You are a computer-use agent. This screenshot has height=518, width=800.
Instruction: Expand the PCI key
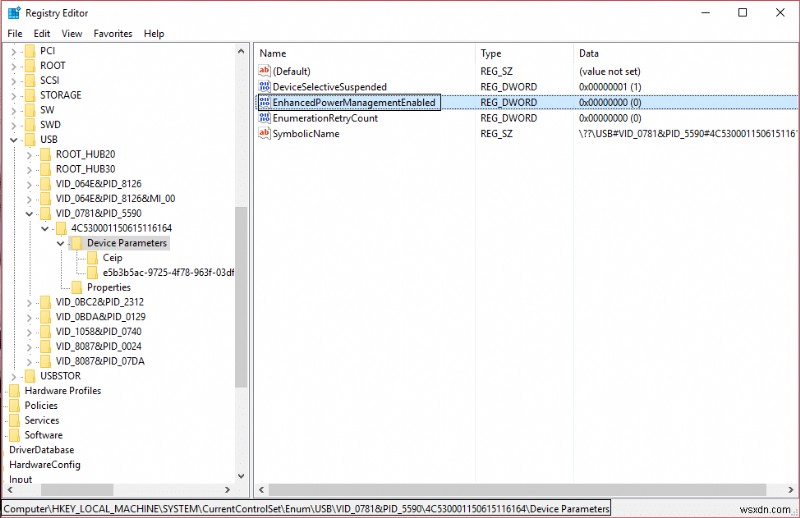(14, 51)
